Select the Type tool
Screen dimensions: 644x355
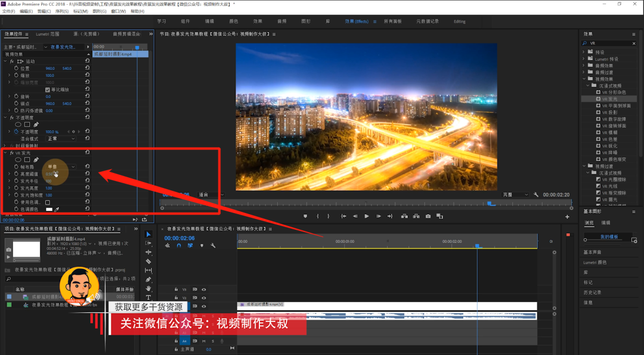point(148,298)
